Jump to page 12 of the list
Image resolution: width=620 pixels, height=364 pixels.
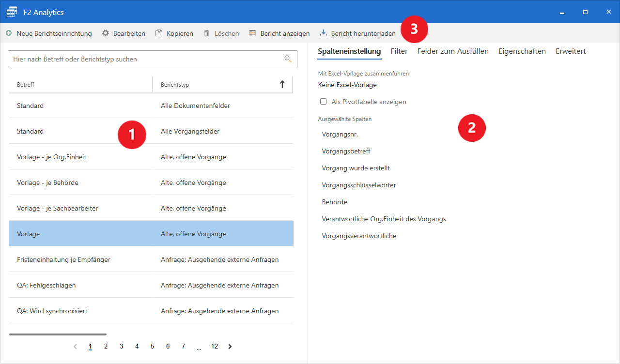pyautogui.click(x=215, y=347)
